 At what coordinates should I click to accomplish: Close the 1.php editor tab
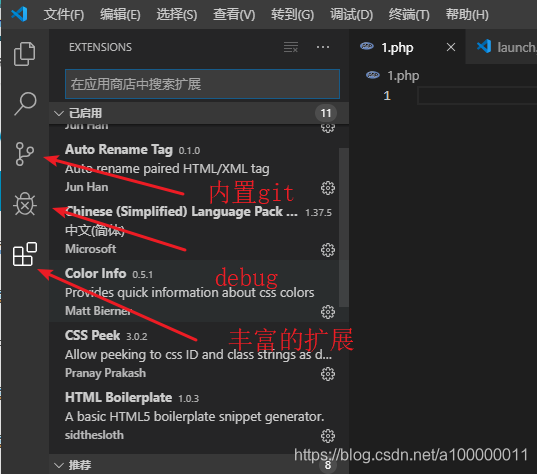(451, 47)
